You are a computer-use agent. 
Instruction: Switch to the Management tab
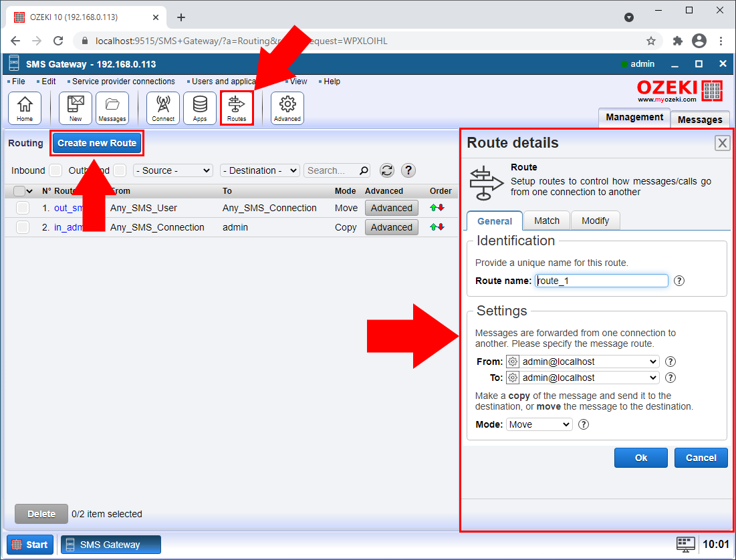pyautogui.click(x=634, y=118)
